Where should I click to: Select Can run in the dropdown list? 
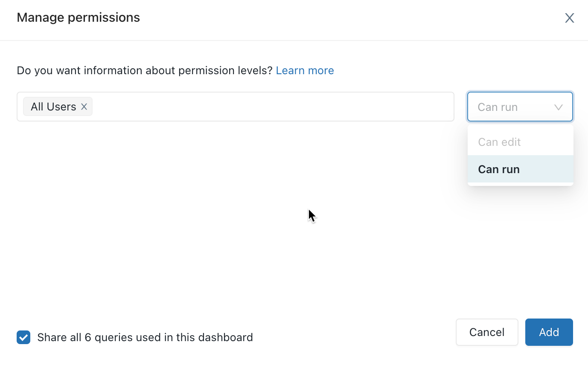coord(499,169)
